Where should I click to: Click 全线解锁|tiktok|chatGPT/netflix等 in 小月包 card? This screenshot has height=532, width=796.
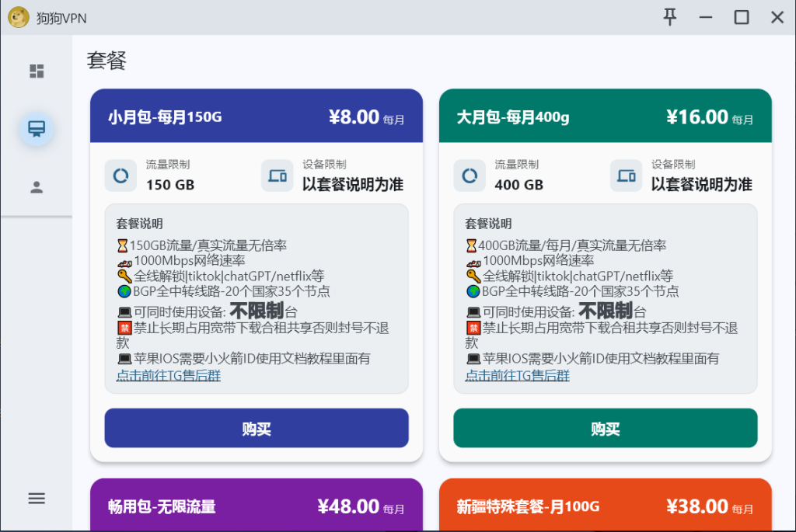[x=229, y=276]
